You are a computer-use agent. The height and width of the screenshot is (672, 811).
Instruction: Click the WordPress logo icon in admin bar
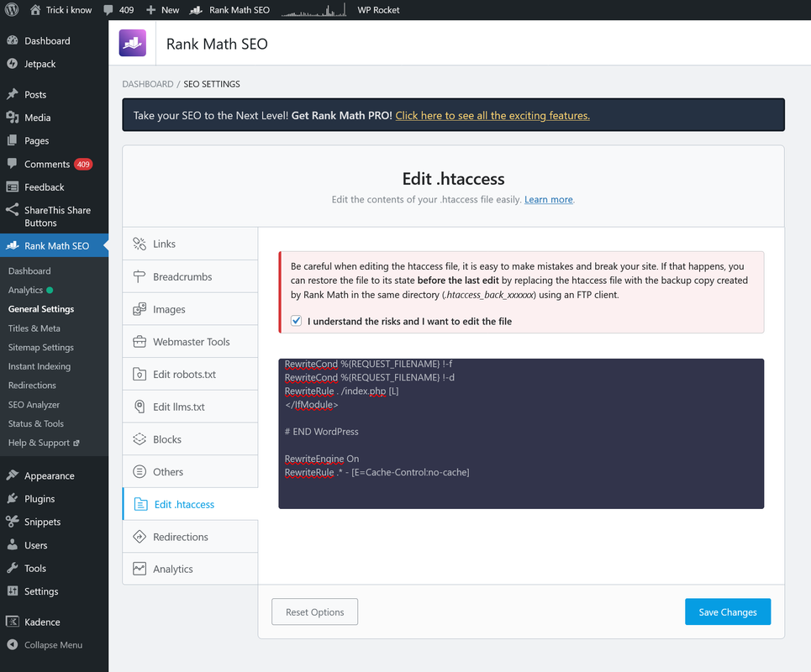click(12, 10)
